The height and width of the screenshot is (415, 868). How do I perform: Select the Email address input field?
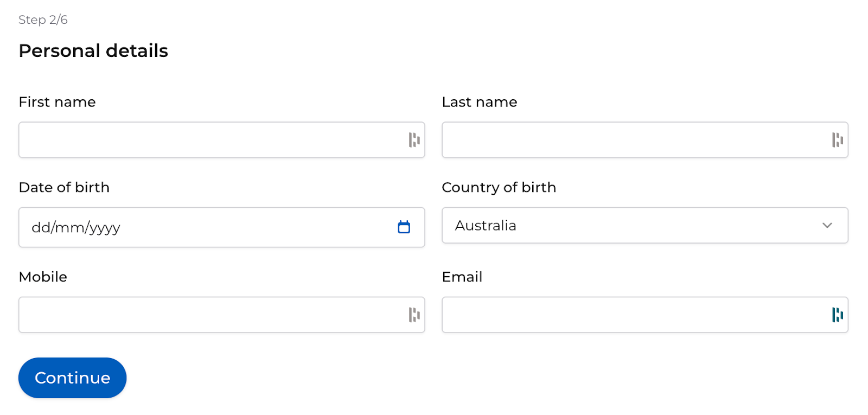[x=635, y=315]
